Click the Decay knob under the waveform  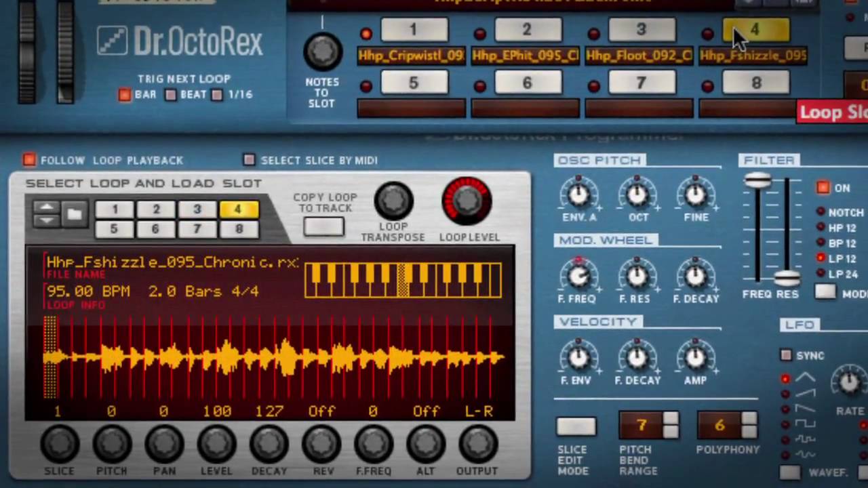point(269,444)
